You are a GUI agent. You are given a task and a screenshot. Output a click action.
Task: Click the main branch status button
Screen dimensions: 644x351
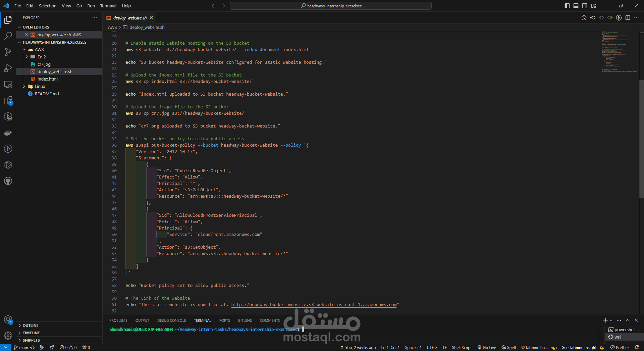21,347
